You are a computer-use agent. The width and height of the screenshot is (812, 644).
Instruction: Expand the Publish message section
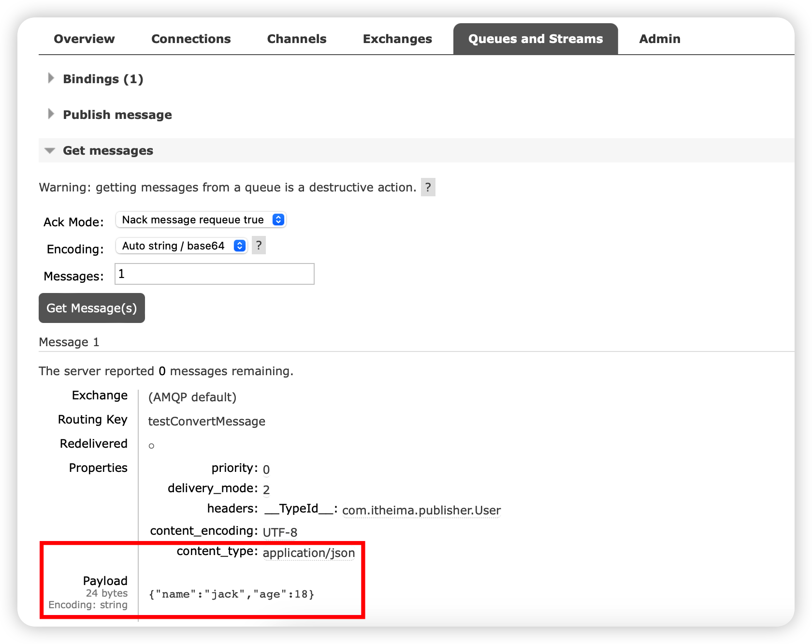click(x=117, y=114)
